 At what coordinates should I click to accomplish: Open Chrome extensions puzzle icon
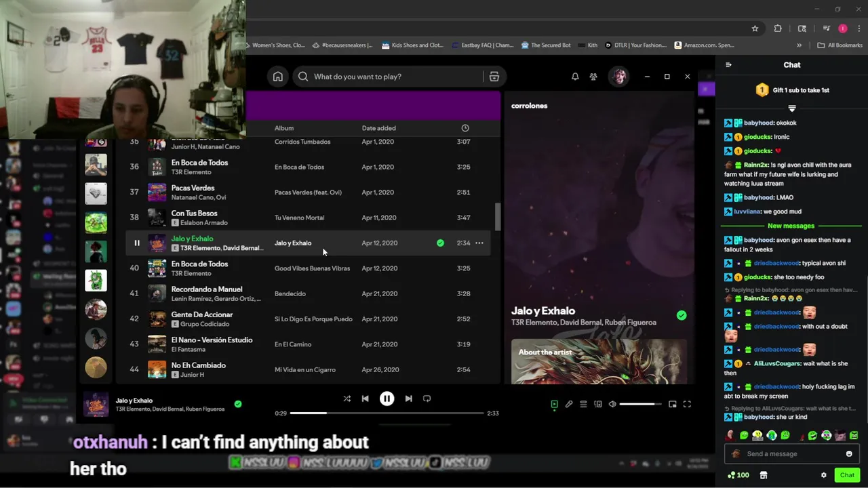[x=778, y=28]
